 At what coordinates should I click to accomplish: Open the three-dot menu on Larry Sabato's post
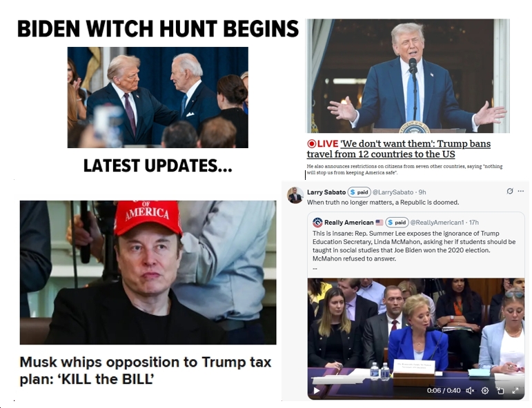tap(521, 191)
